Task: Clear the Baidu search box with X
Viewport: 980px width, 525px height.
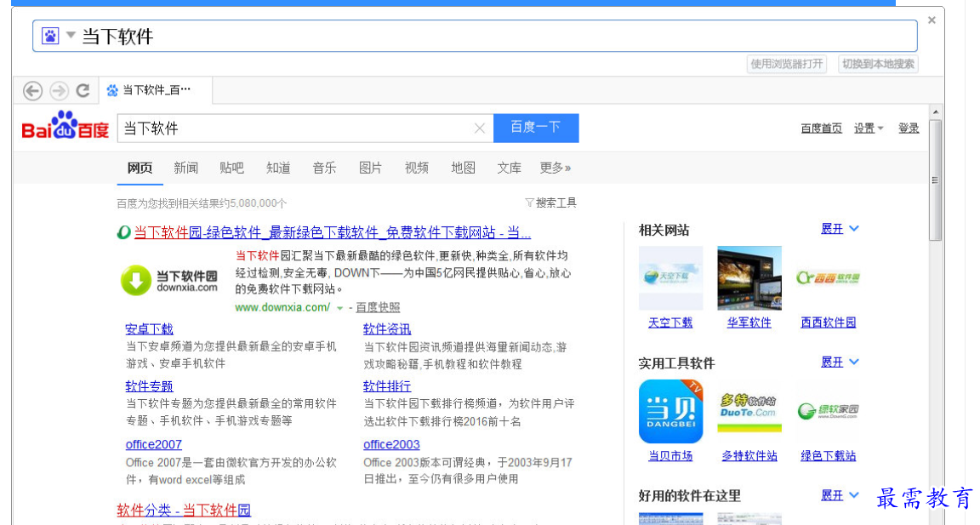Action: 479,128
